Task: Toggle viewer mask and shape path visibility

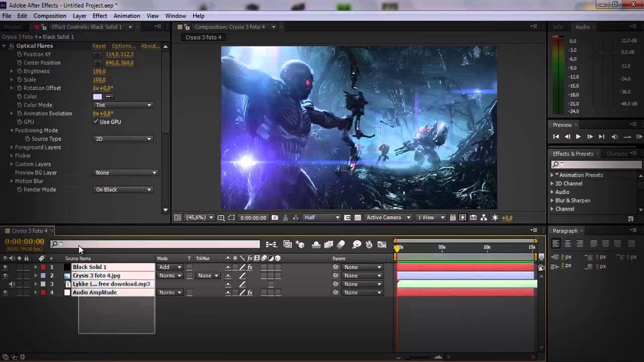Action: point(231,218)
